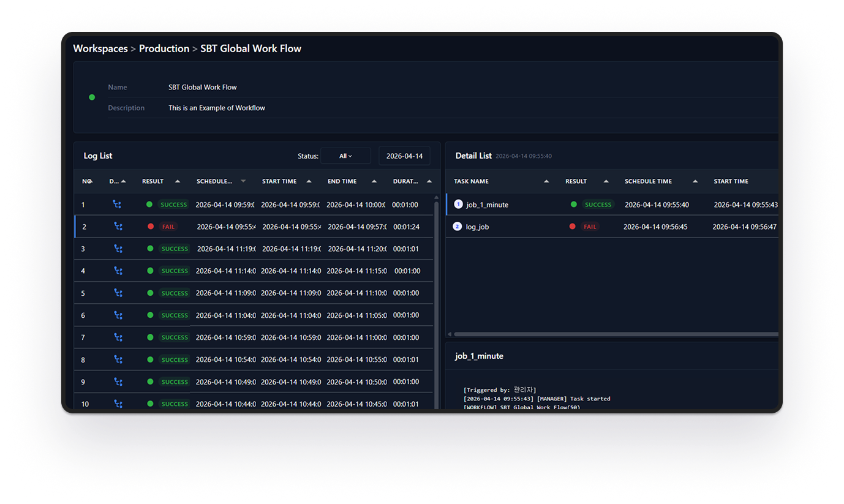Viewport: 844px width, 504px height.
Task: Click the red fail dot in log row 2
Action: click(x=151, y=227)
